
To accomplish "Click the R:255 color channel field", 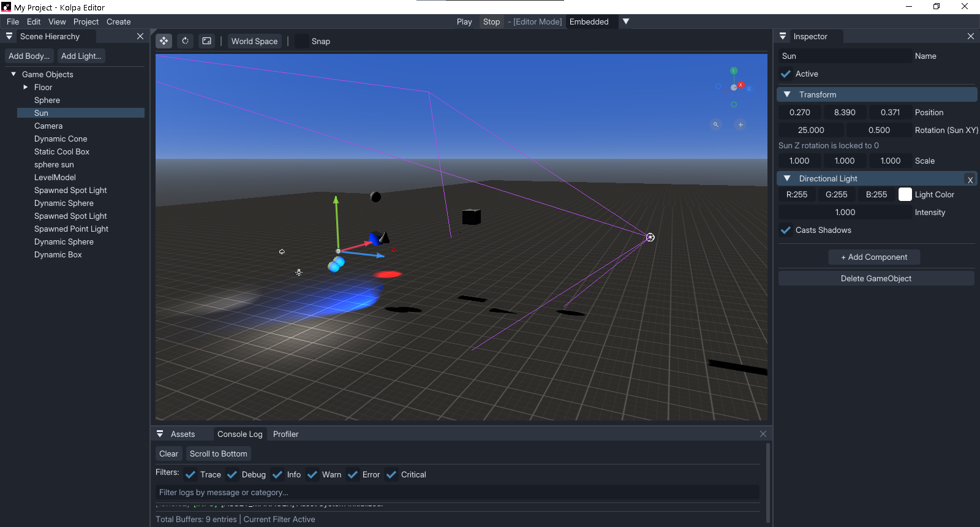I will [797, 194].
